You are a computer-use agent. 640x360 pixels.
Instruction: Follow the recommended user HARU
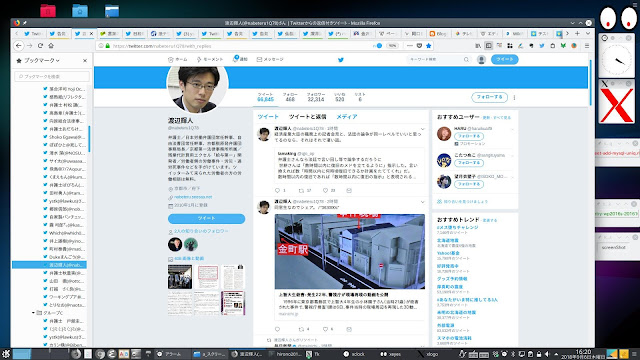469,136
